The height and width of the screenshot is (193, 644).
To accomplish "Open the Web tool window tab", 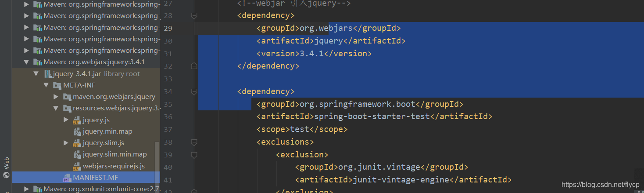I will 6,167.
